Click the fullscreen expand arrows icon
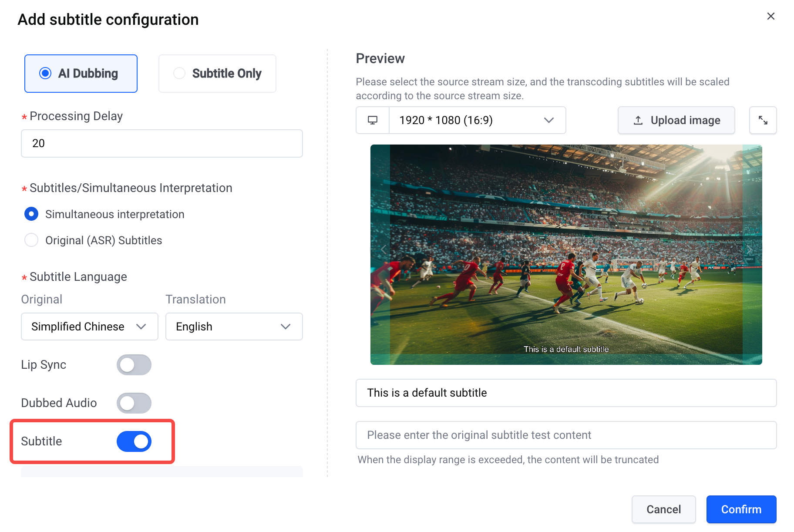Screen dimensions: 794x532 (x=763, y=120)
